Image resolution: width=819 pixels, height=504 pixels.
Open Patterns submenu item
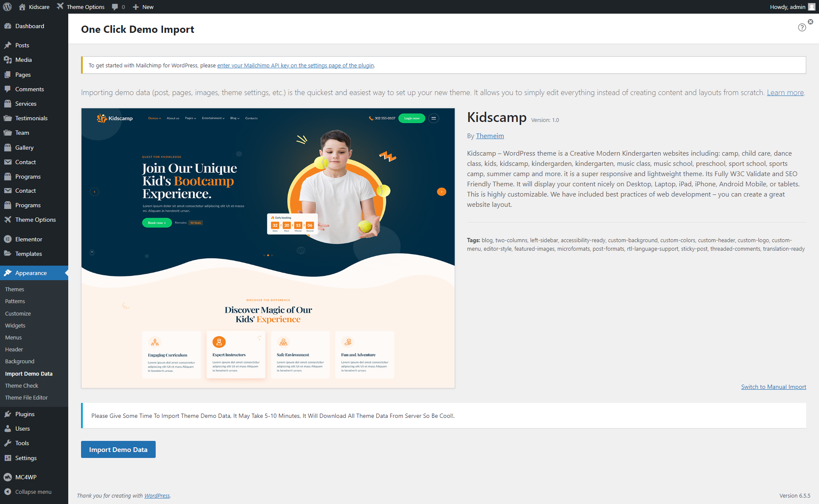(x=15, y=301)
